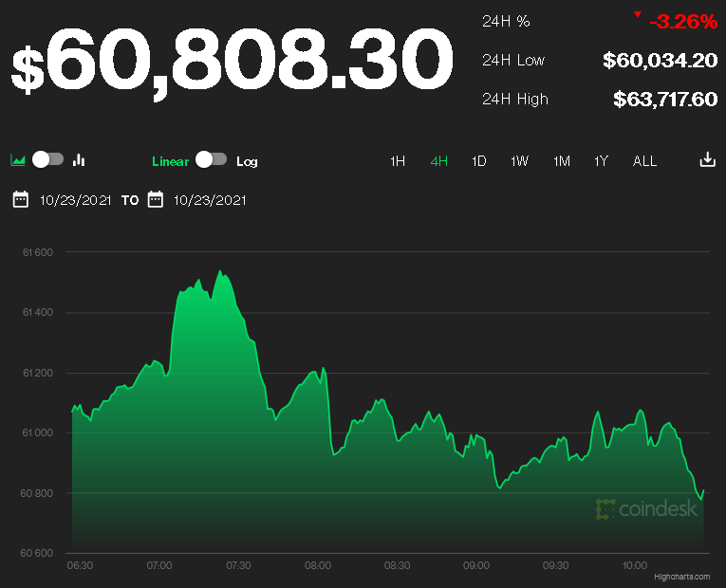Click the chart's highest peak point
This screenshot has width=726, height=588.
pos(220,271)
